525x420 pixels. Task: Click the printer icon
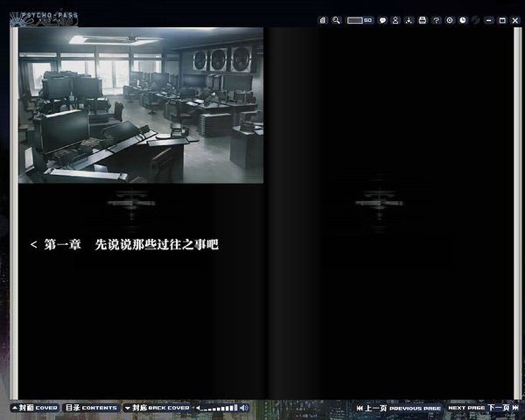(423, 20)
